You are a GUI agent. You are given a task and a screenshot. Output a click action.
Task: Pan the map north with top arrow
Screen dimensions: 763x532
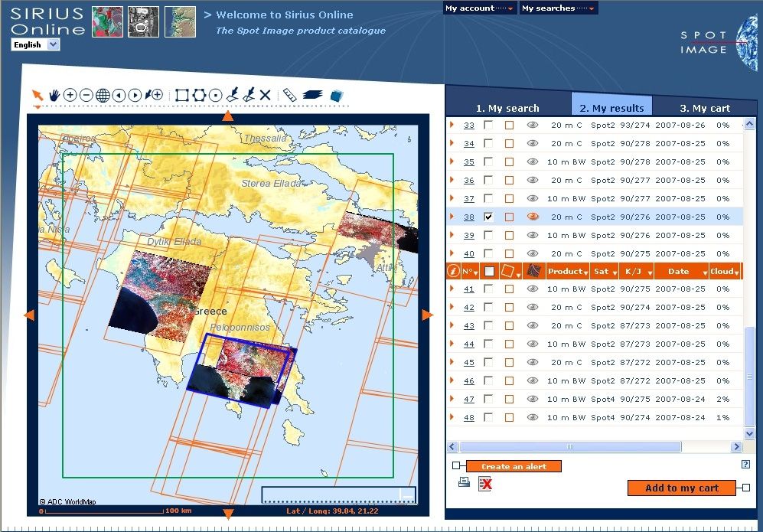(228, 116)
